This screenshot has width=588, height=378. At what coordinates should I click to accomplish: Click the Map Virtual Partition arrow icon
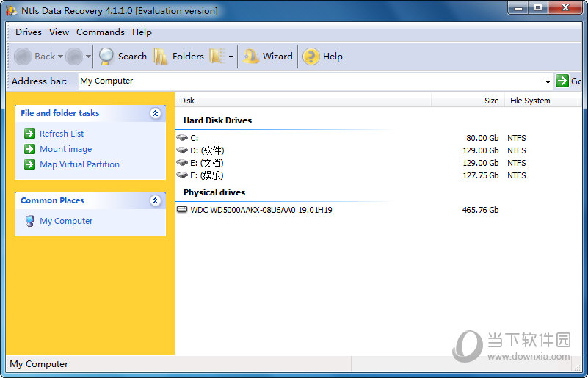pyautogui.click(x=29, y=164)
